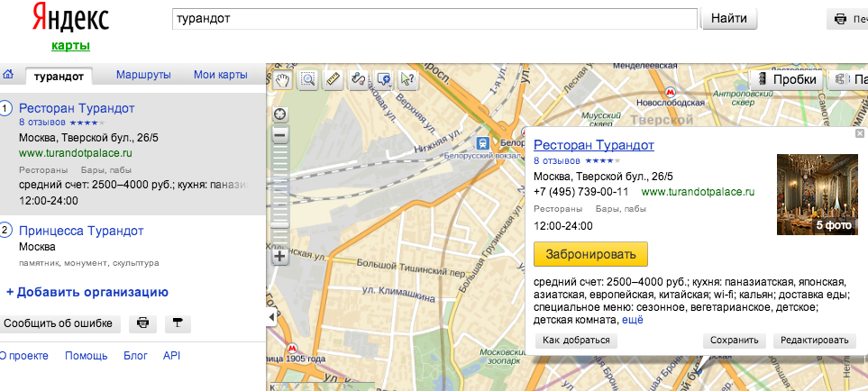Select the hand pan tool
Viewport: 868px width, 391px height.
[283, 79]
